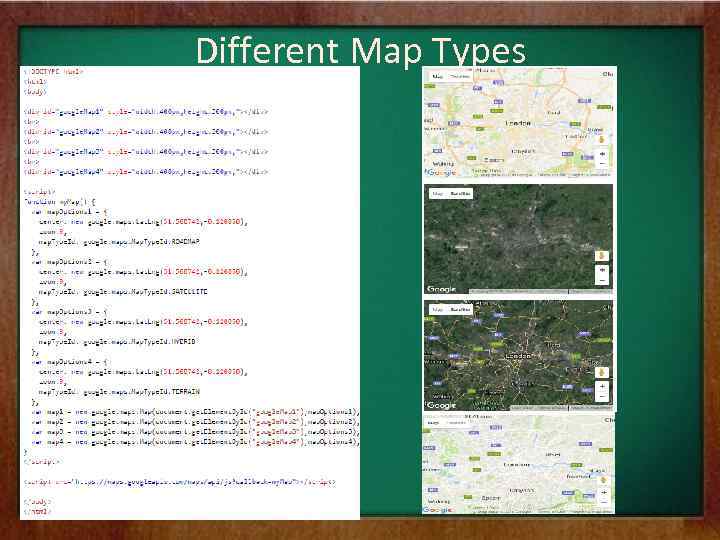The height and width of the screenshot is (540, 720).
Task: Click the Google logo on the terrain map
Action: 437,510
